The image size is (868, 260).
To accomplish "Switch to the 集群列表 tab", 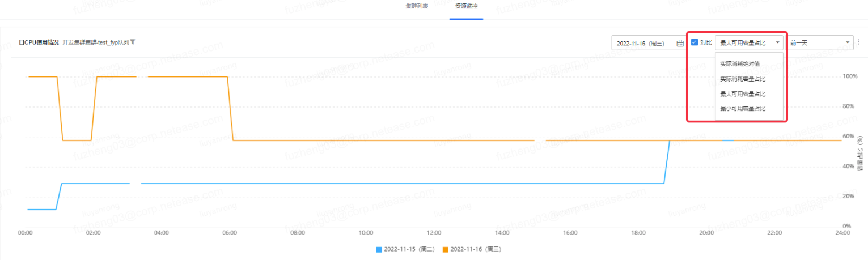I will point(417,6).
